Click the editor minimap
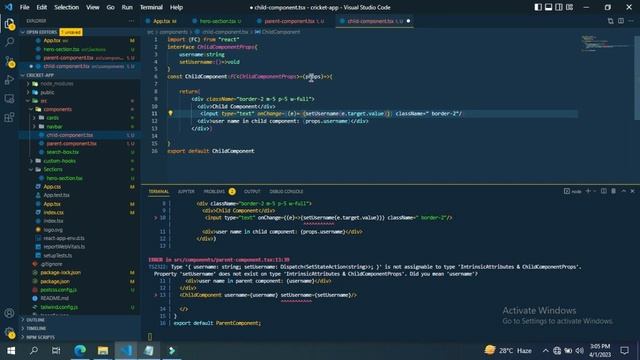This screenshot has width=640, height=360. [606, 43]
